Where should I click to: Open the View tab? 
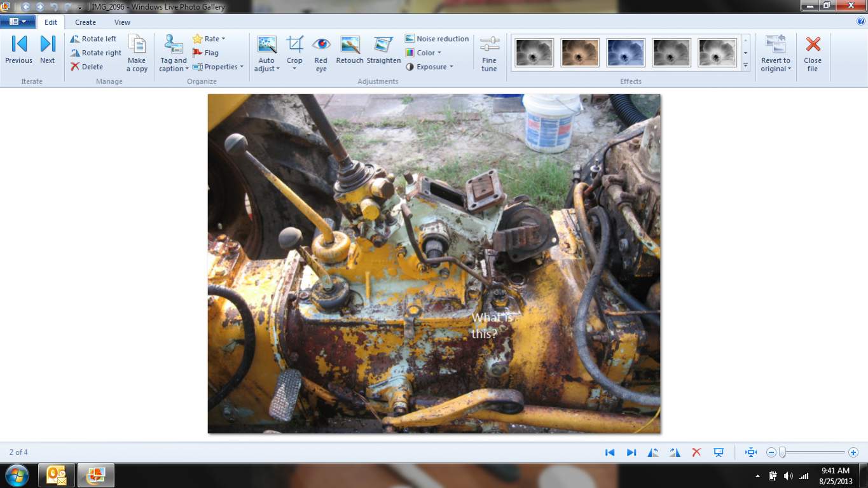pos(122,22)
